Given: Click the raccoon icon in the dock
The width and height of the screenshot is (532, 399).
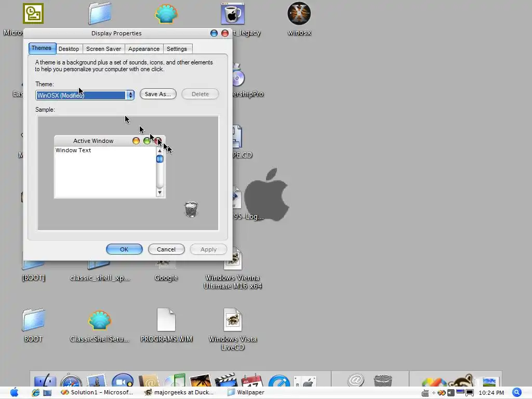Looking at the screenshot, I should [x=462, y=380].
